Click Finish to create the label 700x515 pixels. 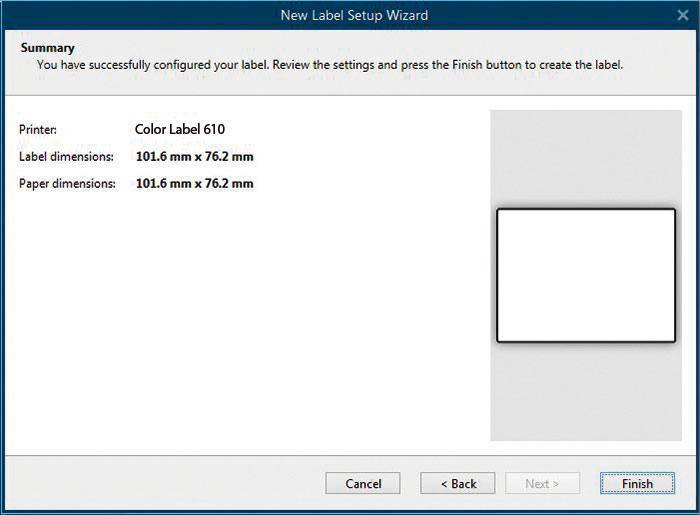[x=637, y=483]
